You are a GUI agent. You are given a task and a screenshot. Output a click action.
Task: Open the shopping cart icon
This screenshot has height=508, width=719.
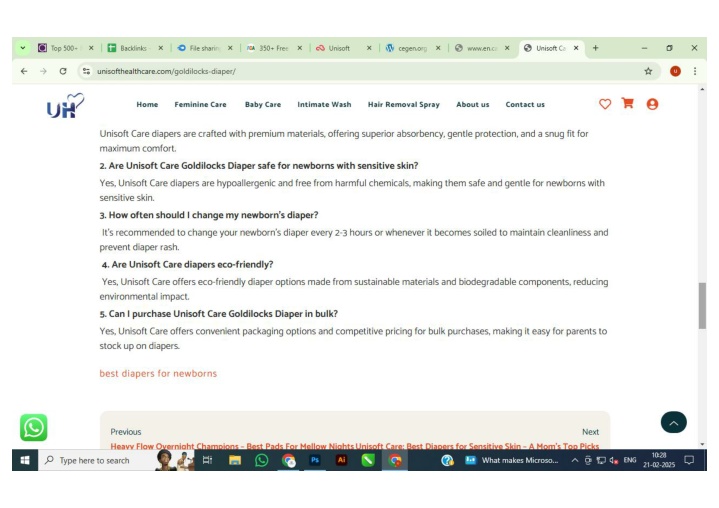(x=627, y=103)
